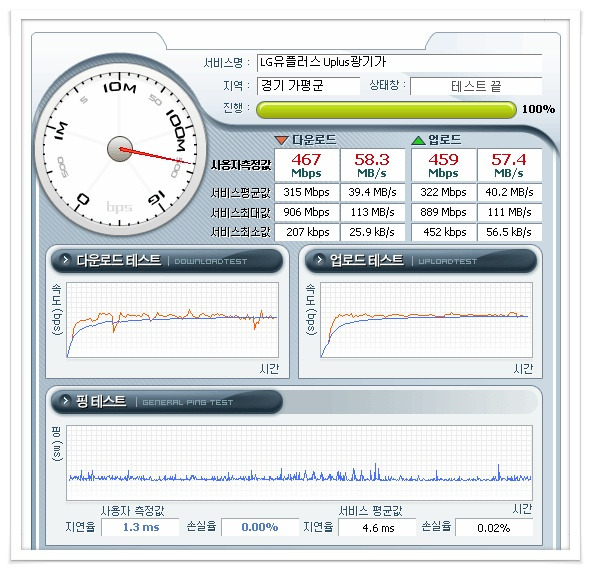Click the speedometer gauge center hub
Viewport: 591px width, 570px height.
[120, 149]
